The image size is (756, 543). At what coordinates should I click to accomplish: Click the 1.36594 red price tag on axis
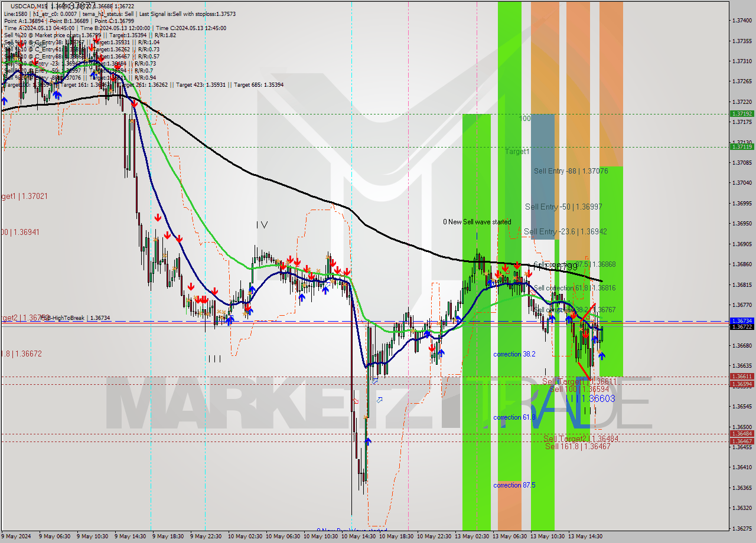coord(741,384)
